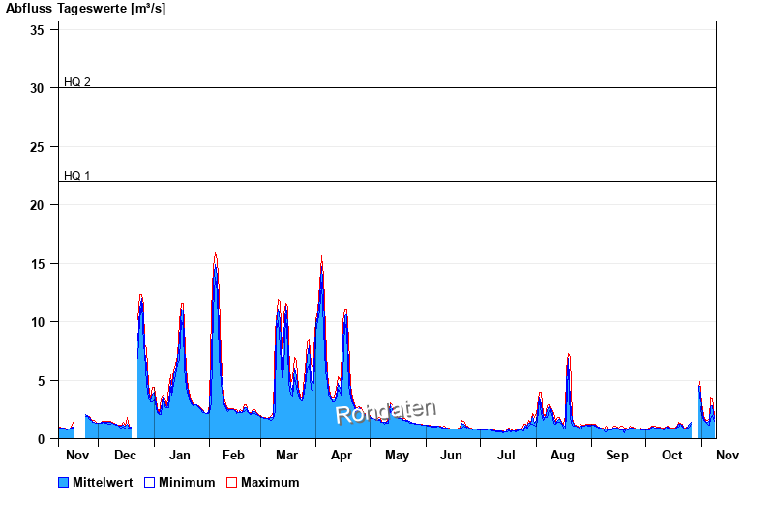Click the red-outlined Maximum legend box
Viewport: 774px width, 532px height.
pos(231,482)
